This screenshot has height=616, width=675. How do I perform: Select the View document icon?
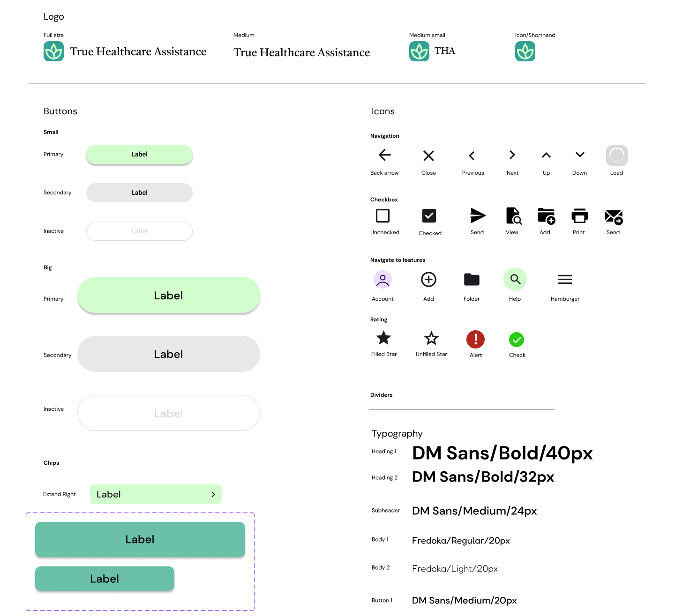[513, 216]
